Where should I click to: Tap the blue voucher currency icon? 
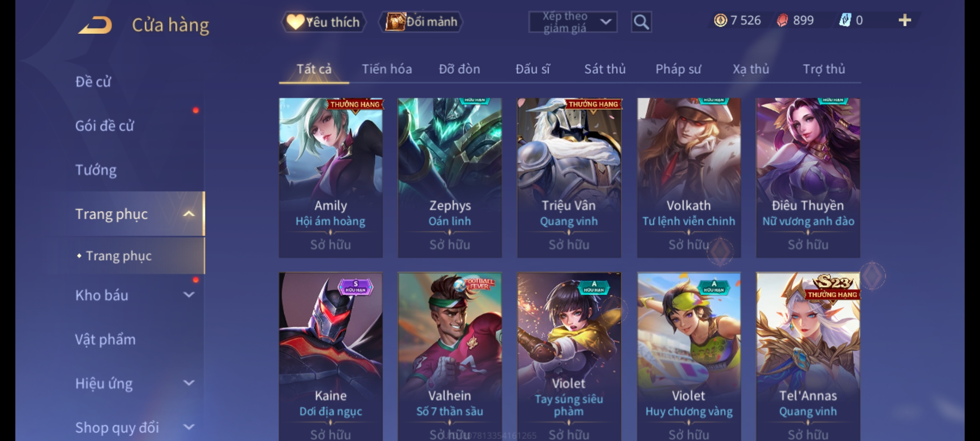click(844, 20)
